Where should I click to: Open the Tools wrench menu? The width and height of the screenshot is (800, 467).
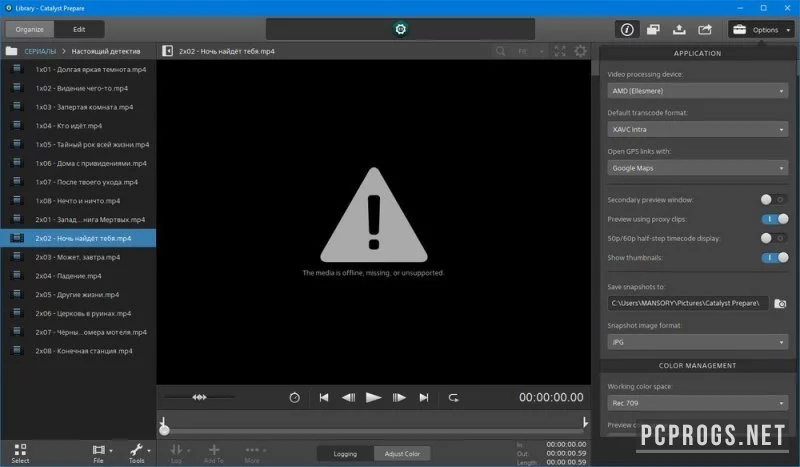(139, 453)
